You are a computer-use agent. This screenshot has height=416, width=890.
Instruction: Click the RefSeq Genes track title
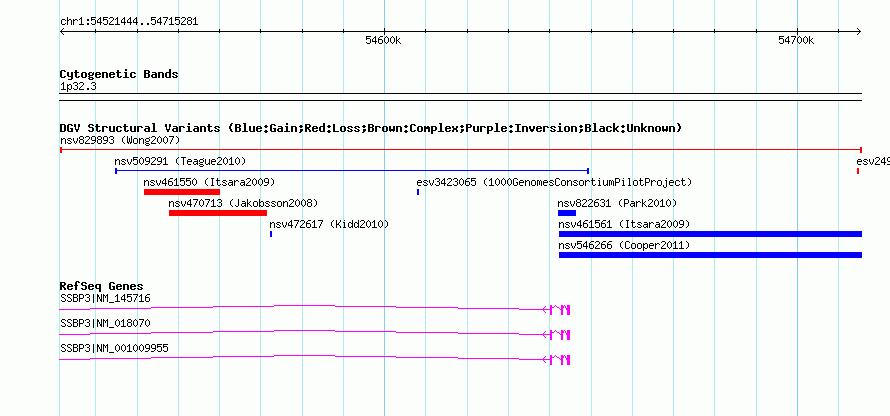pyautogui.click(x=102, y=286)
